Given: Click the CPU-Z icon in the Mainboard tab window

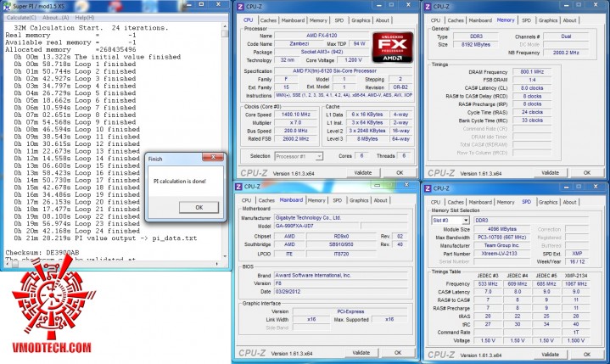Looking at the screenshot, I should [239, 187].
